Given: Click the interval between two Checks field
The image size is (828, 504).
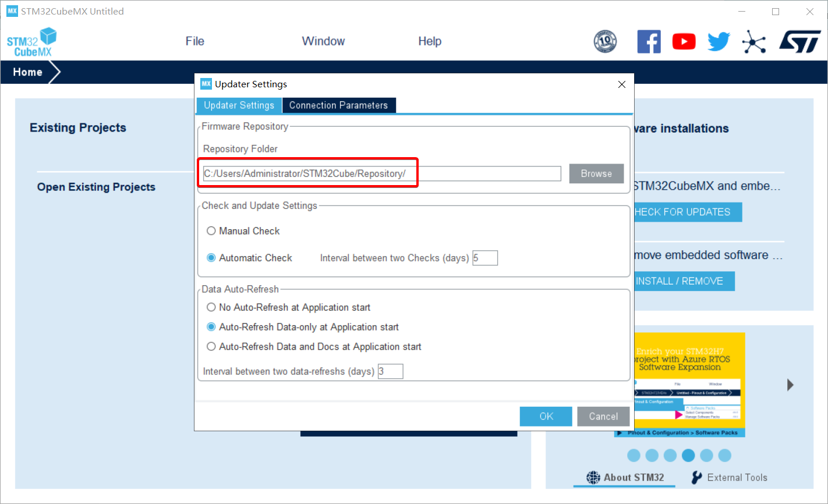Looking at the screenshot, I should click(x=485, y=258).
